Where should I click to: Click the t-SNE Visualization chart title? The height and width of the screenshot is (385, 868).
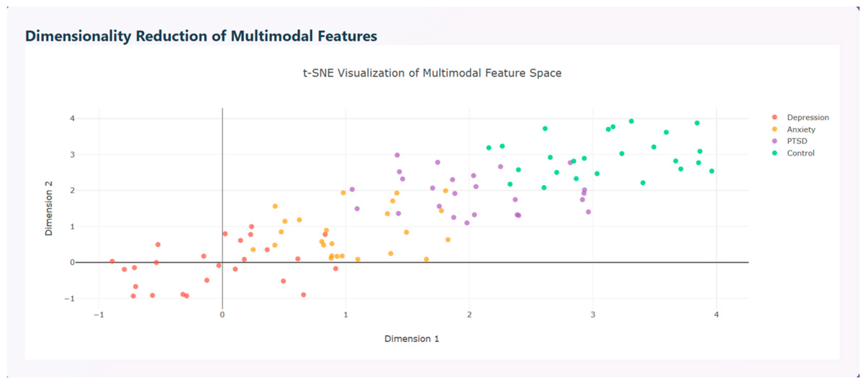coord(432,73)
